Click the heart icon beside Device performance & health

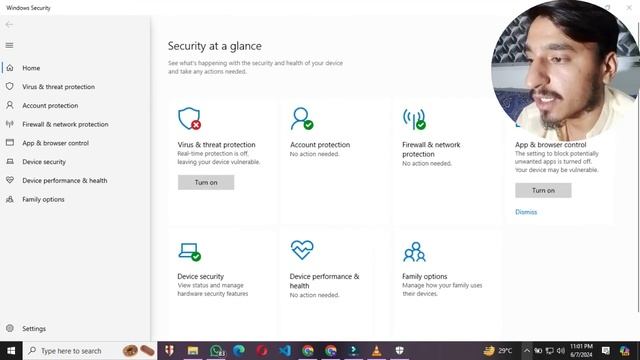click(x=10, y=180)
